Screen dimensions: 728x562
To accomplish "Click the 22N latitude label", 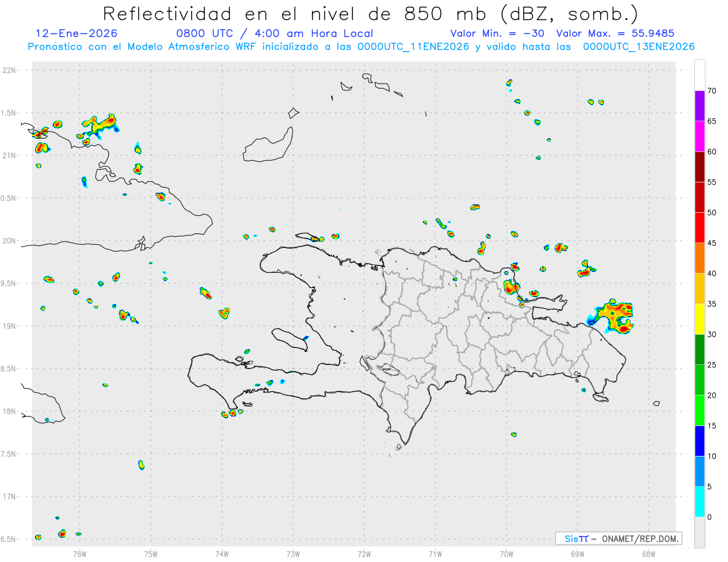I will coord(9,70).
